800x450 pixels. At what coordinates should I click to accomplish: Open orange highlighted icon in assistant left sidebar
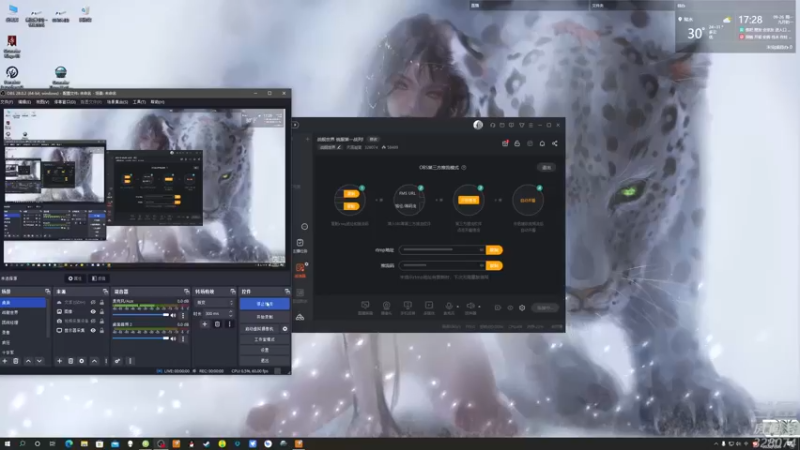coord(300,269)
